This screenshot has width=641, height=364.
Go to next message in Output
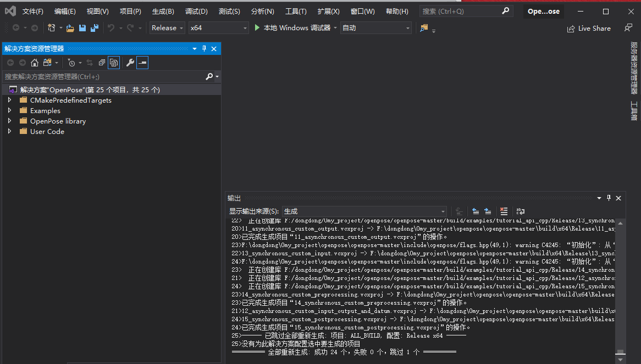pos(488,211)
